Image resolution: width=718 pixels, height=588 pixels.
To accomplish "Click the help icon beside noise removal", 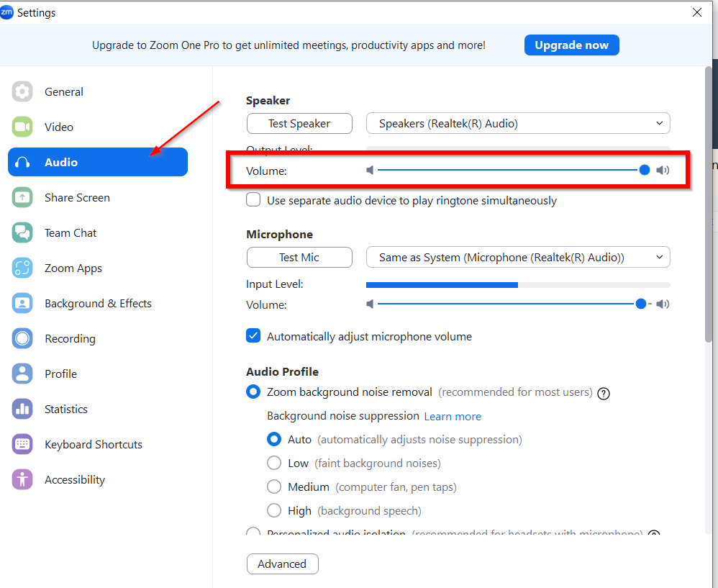I will click(x=604, y=393).
